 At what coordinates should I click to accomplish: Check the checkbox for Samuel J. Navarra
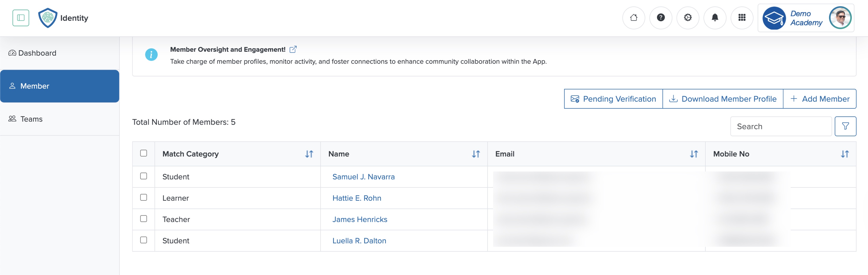coord(144,176)
